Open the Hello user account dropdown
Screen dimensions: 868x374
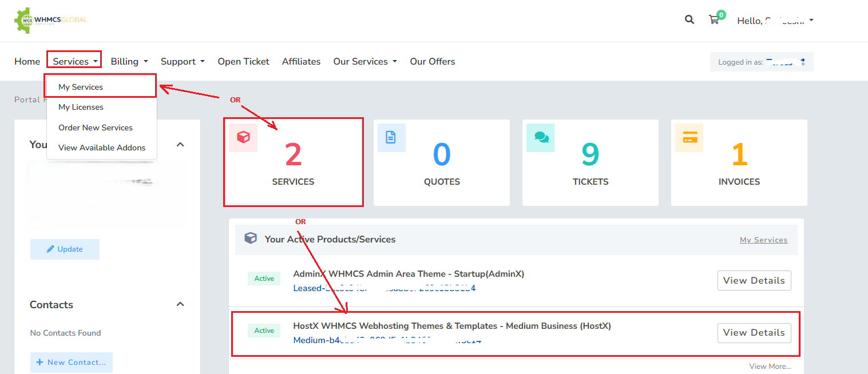(x=775, y=21)
